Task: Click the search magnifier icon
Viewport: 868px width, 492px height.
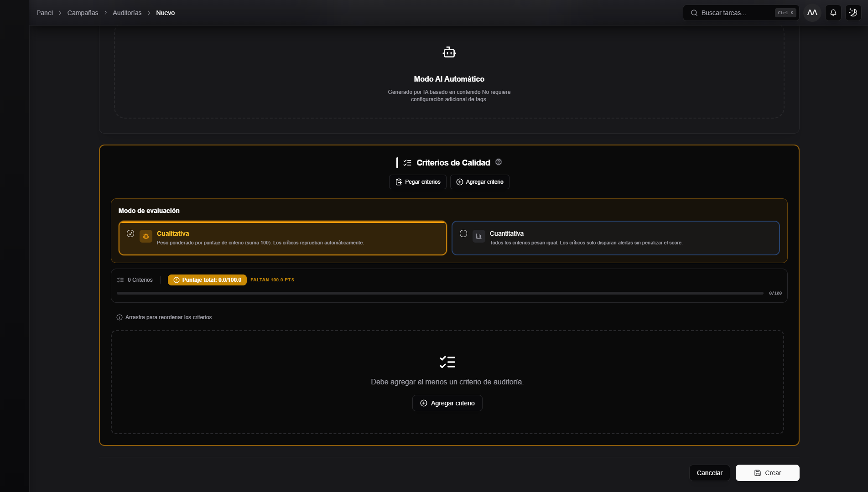Action: tap(694, 13)
